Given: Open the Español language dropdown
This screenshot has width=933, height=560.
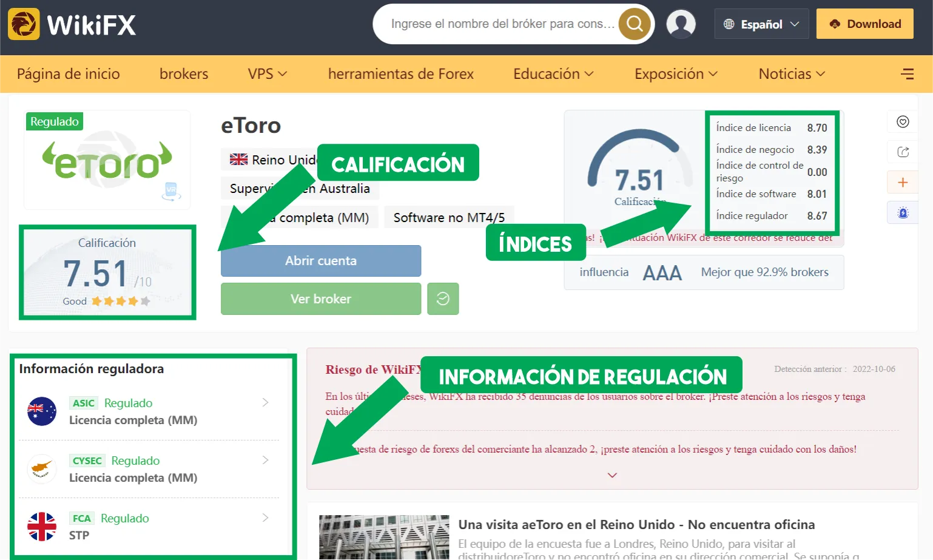Looking at the screenshot, I should click(x=761, y=24).
